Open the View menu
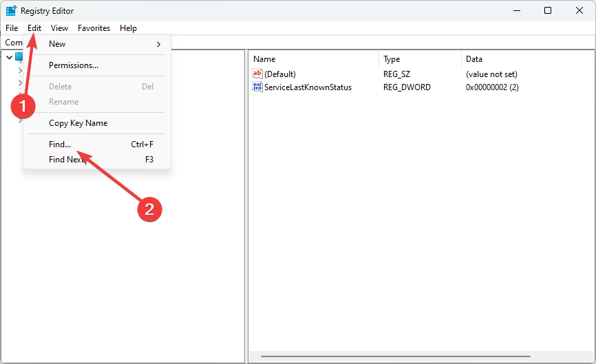The image size is (596, 364). pos(59,28)
